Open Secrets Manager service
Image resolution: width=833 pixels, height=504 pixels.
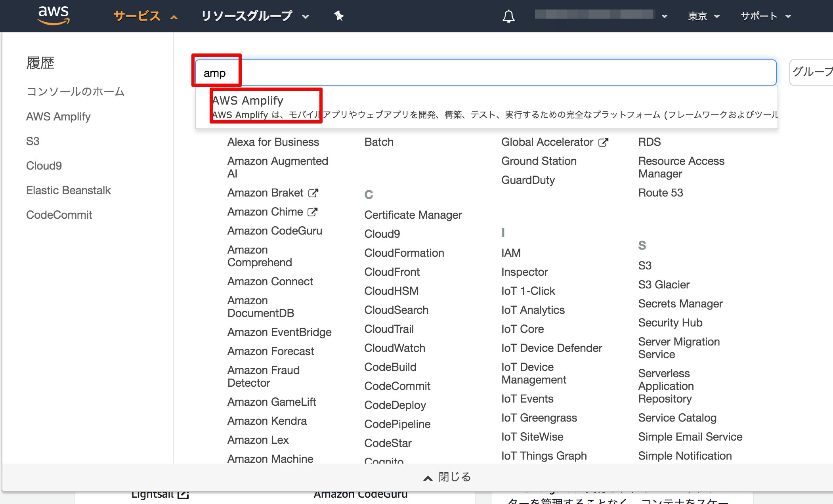pyautogui.click(x=680, y=304)
